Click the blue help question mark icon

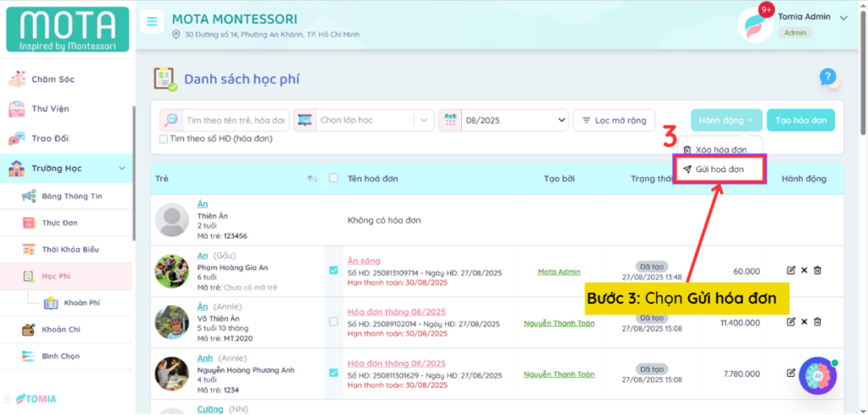pyautogui.click(x=828, y=78)
